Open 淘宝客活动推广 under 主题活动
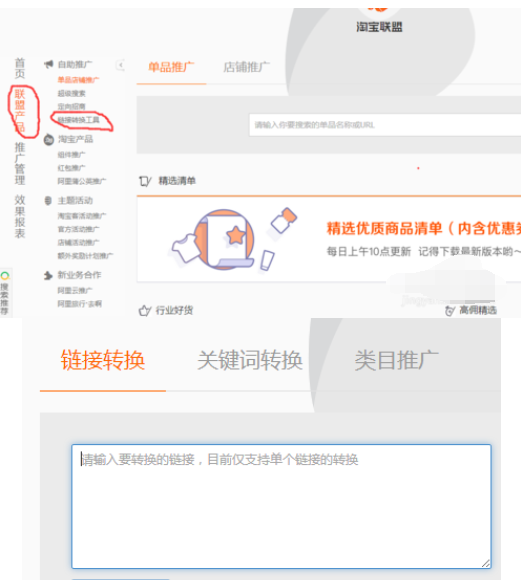 click(82, 216)
